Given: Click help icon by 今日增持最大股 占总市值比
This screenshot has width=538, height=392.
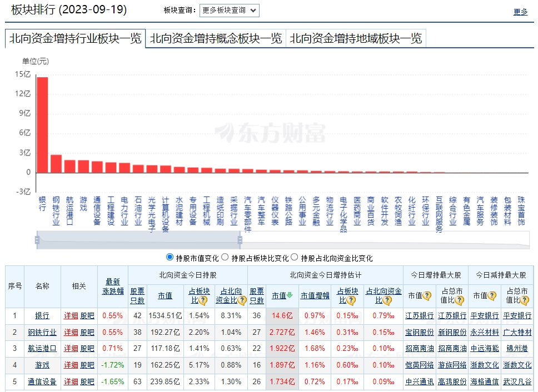Looking at the screenshot, I should click(x=459, y=300).
